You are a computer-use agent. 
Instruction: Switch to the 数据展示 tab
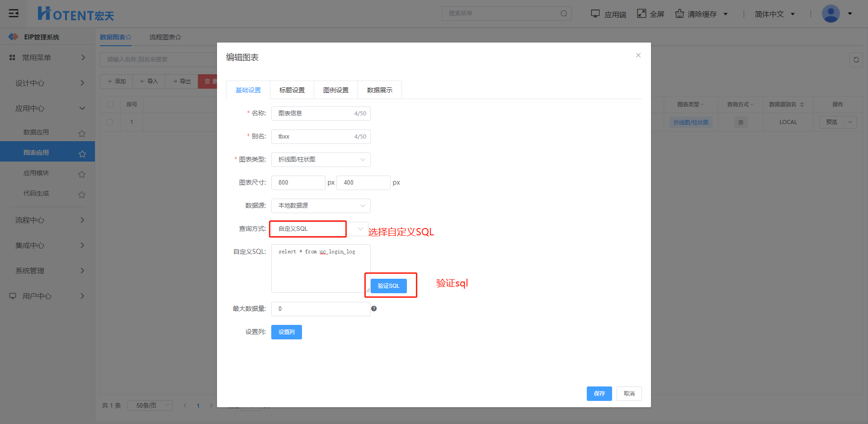coord(379,90)
